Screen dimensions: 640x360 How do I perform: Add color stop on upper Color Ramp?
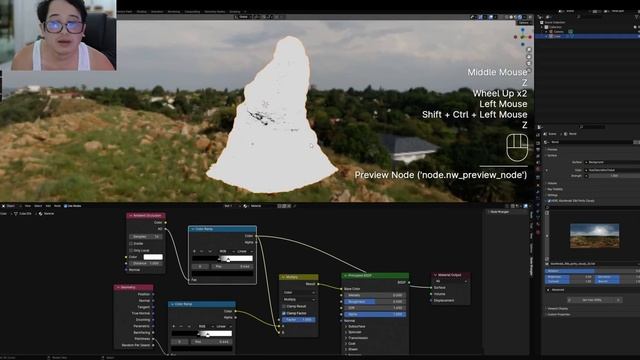coord(195,251)
